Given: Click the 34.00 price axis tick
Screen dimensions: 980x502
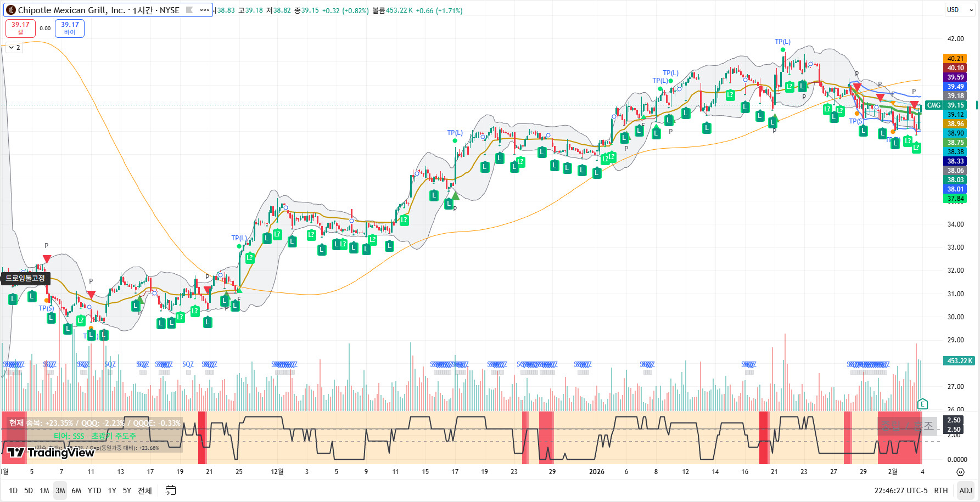Looking at the screenshot, I should (x=955, y=224).
